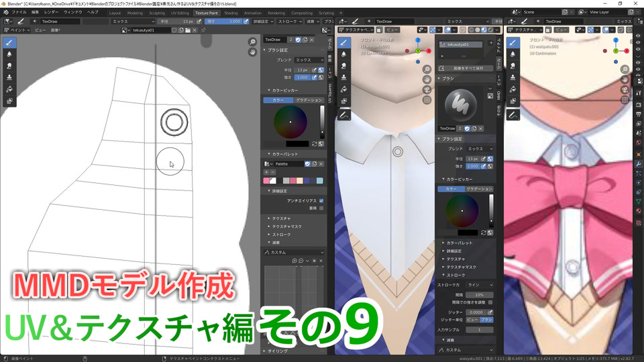Toggle Palette fake user shield
This screenshot has height=362, width=644.
point(307,164)
